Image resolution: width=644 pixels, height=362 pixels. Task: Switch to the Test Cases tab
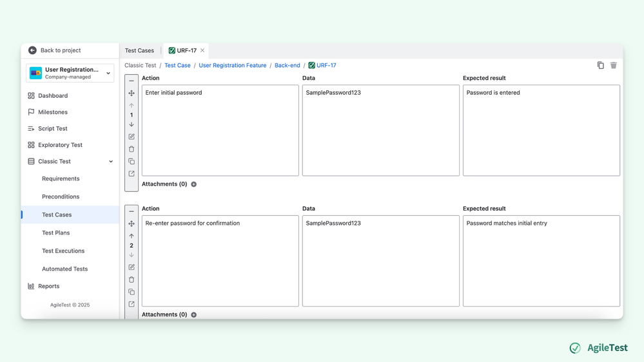(140, 50)
